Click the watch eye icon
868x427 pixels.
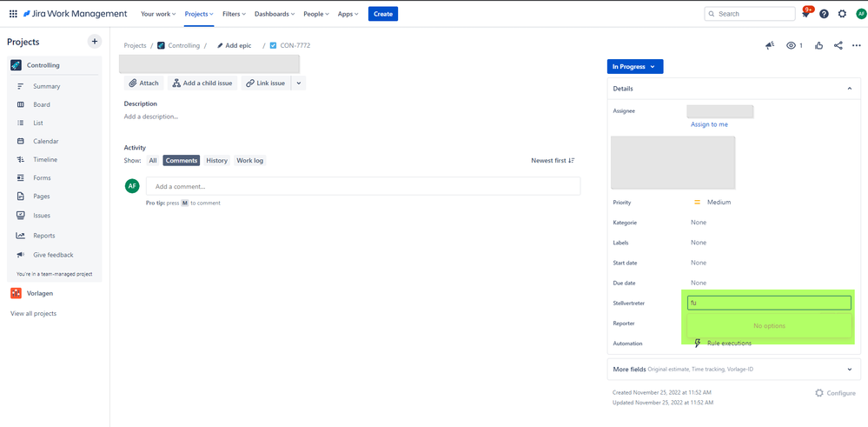coord(791,45)
